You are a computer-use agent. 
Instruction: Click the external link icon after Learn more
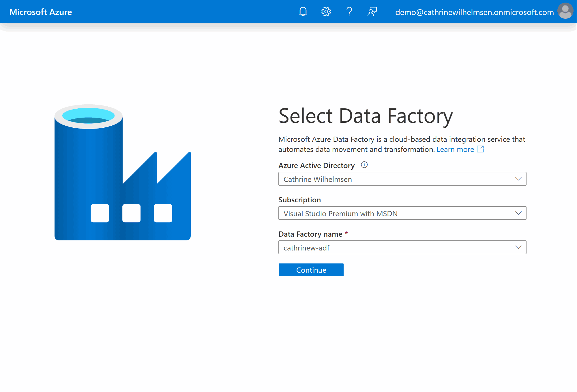pos(480,149)
